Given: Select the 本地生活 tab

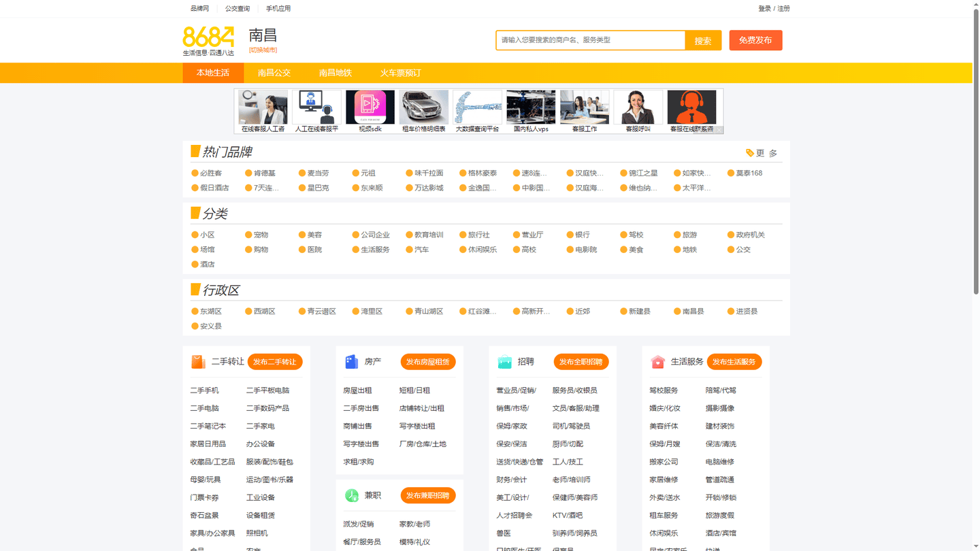Looking at the screenshot, I should pyautogui.click(x=213, y=73).
